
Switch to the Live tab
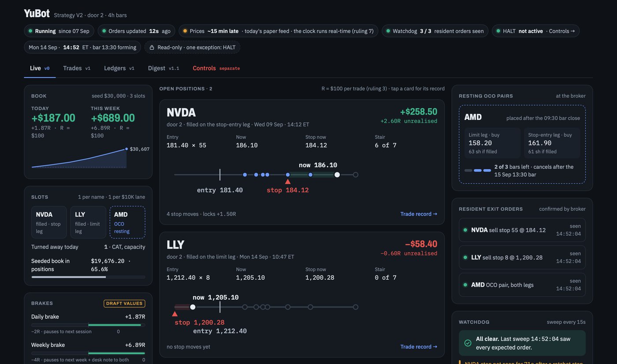click(40, 68)
